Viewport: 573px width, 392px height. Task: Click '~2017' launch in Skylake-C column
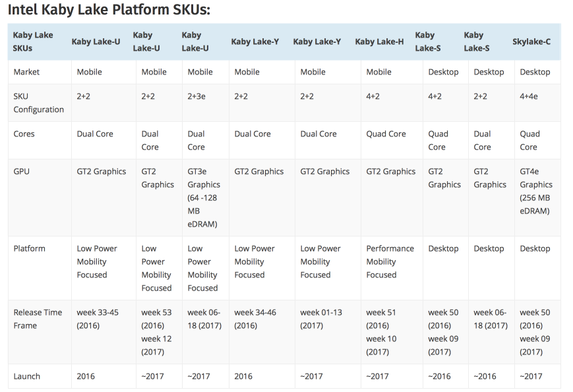tap(531, 376)
